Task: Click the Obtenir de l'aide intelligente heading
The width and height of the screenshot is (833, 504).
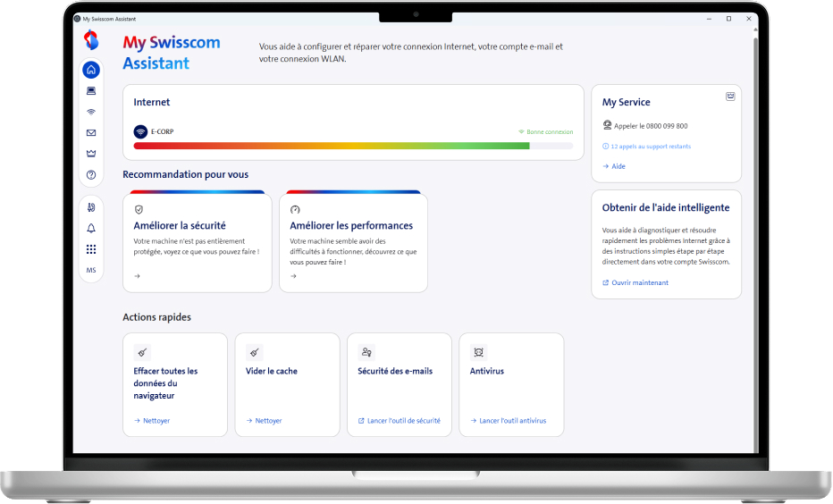Action: pos(666,207)
